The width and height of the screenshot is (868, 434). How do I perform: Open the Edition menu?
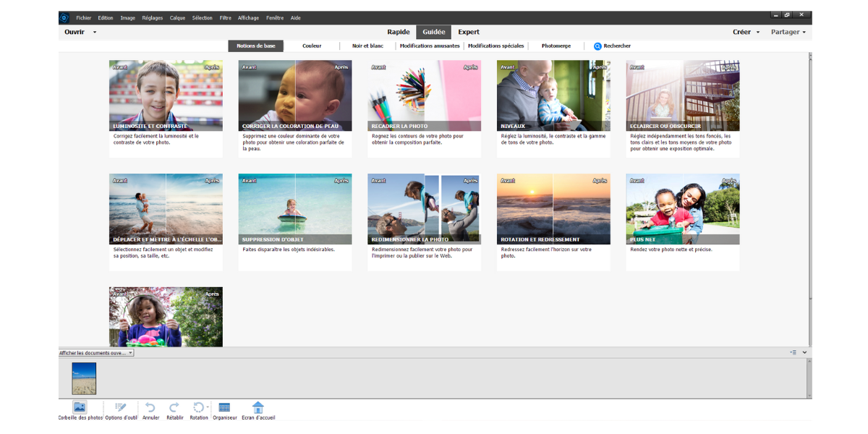point(106,17)
